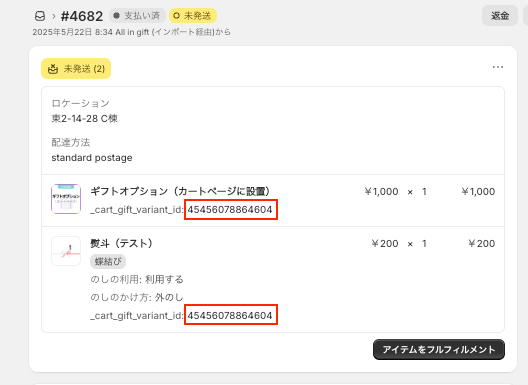This screenshot has width=528, height=385.
Task: Click the orders inbox icon in breadcrumb
Action: (x=40, y=16)
